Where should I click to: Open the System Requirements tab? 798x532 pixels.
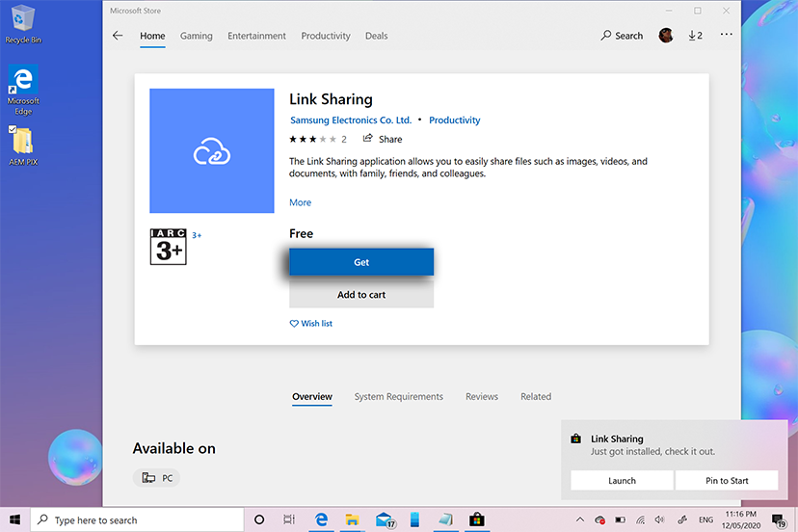coord(398,396)
